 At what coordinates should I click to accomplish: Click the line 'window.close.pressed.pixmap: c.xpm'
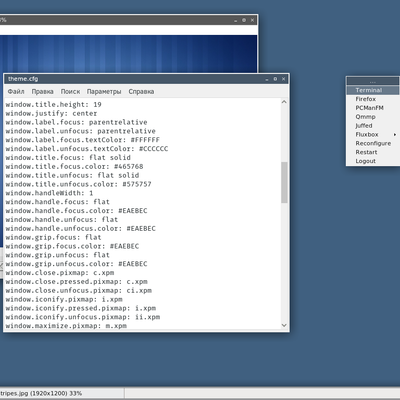click(76, 282)
